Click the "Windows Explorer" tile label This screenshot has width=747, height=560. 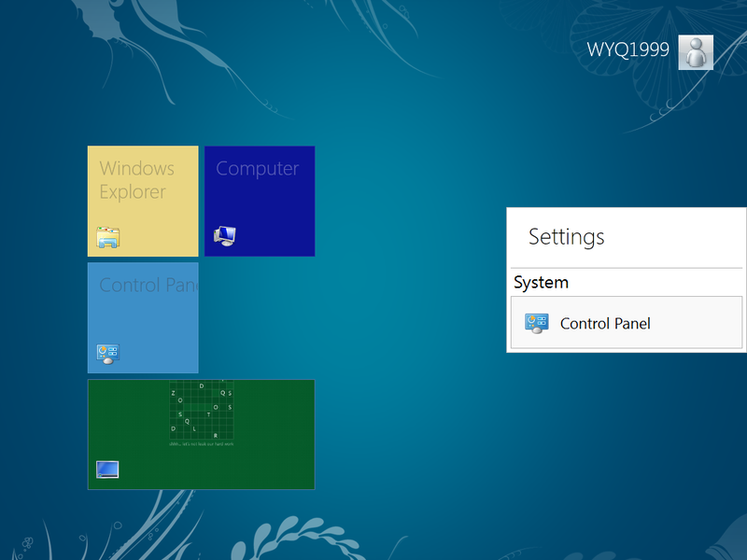pos(136,180)
